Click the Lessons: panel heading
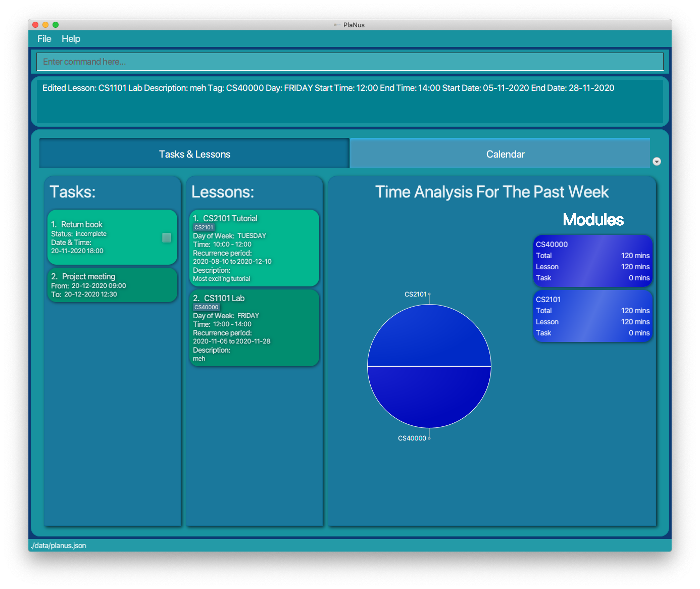Screen dimensions: 700x589 pyautogui.click(x=223, y=192)
